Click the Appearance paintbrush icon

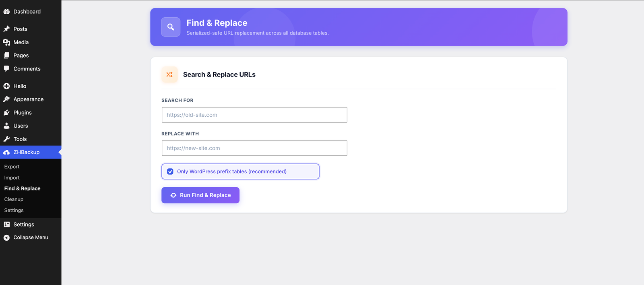point(6,99)
